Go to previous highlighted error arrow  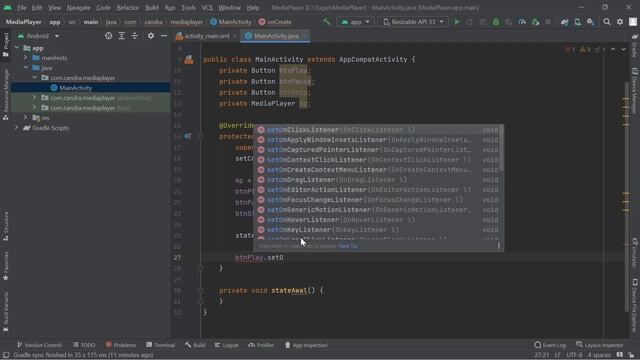[613, 49]
